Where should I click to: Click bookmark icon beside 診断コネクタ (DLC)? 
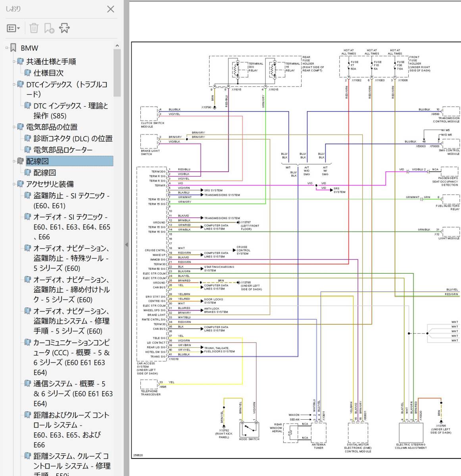click(27, 138)
